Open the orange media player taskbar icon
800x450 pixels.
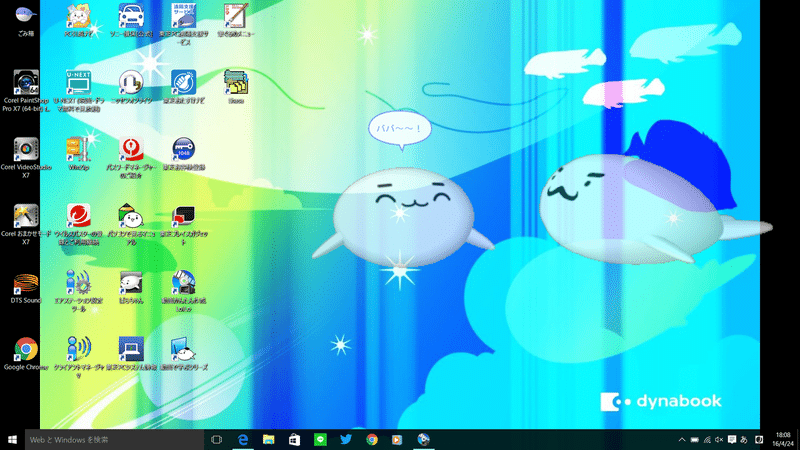pyautogui.click(x=397, y=440)
